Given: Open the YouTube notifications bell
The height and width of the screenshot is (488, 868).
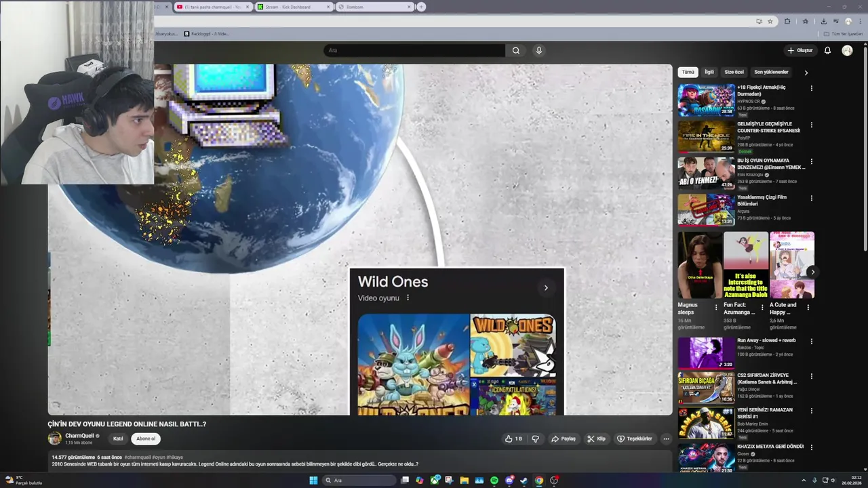Looking at the screenshot, I should 827,50.
